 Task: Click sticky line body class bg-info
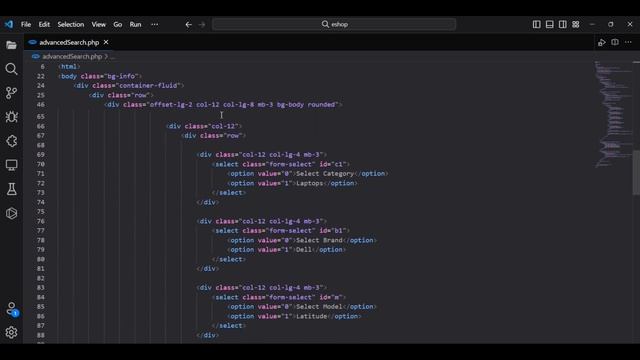(x=100, y=76)
